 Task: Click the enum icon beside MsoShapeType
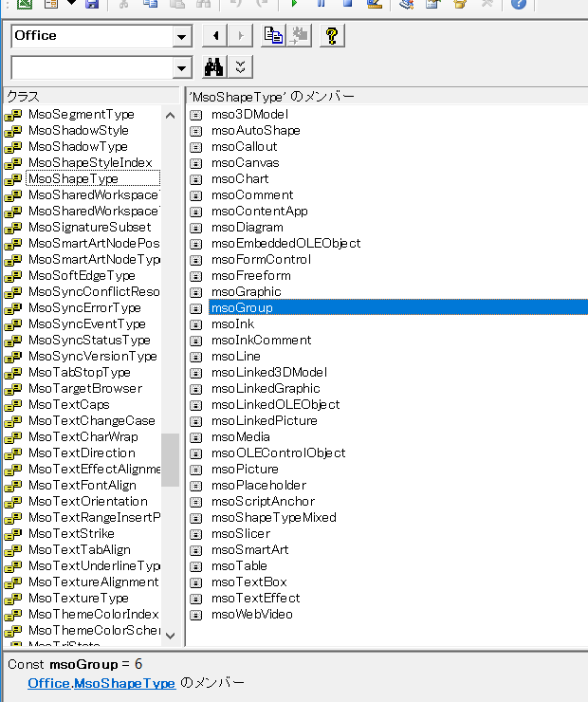[13, 179]
